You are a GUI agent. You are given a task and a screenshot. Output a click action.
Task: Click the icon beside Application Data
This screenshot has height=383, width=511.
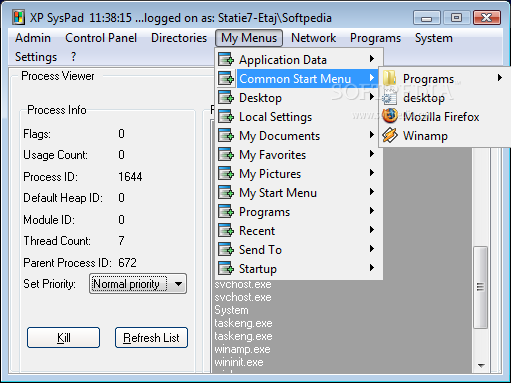tap(226, 59)
